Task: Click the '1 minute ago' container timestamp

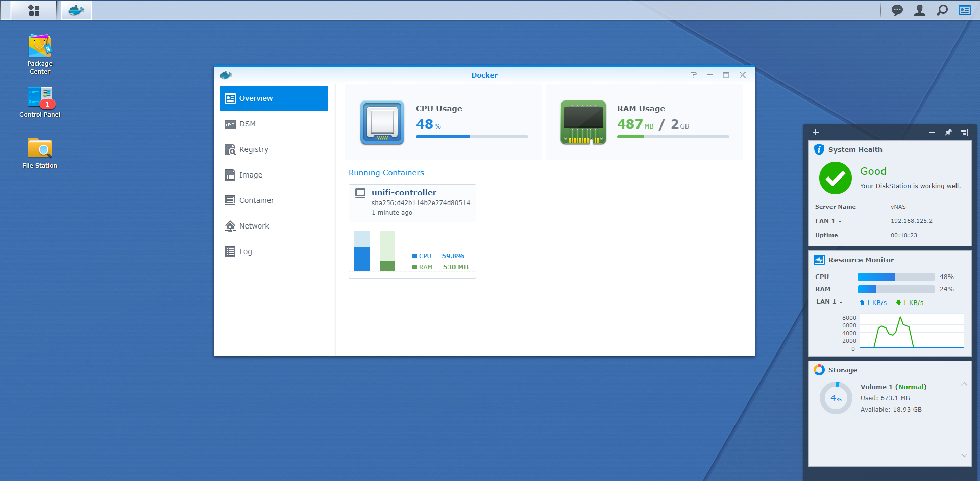Action: [x=392, y=213]
